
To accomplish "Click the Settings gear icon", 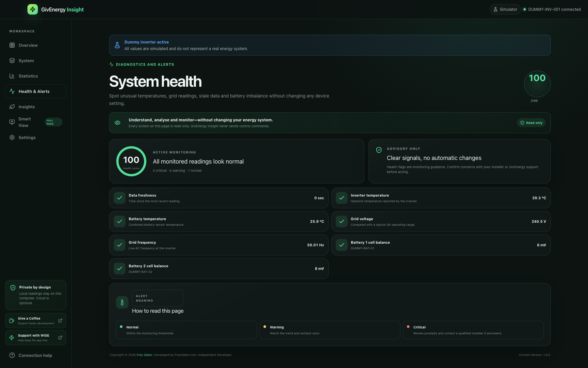I will point(12,137).
